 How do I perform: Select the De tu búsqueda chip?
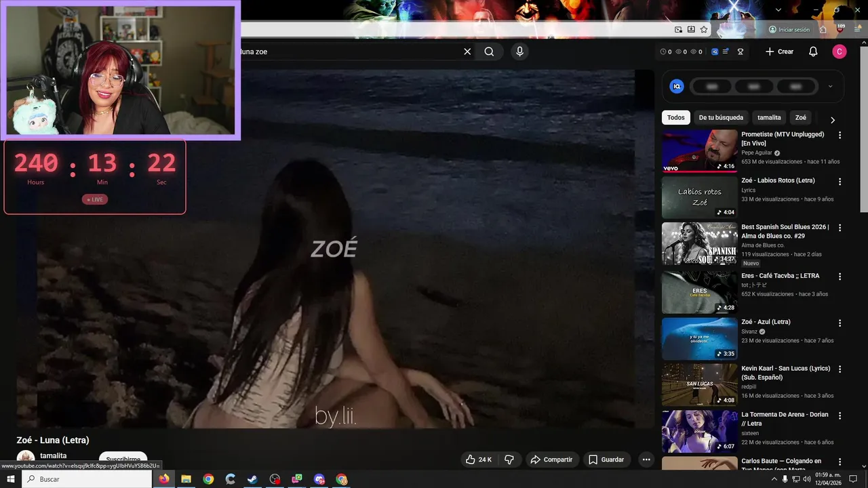click(x=721, y=117)
